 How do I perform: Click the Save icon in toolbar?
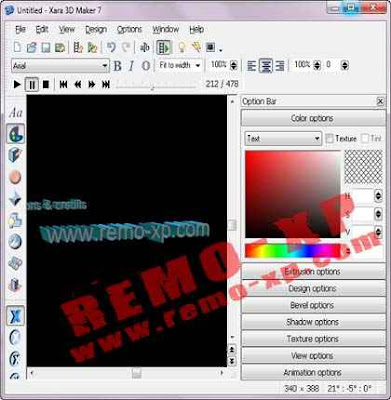pyautogui.click(x=46, y=48)
